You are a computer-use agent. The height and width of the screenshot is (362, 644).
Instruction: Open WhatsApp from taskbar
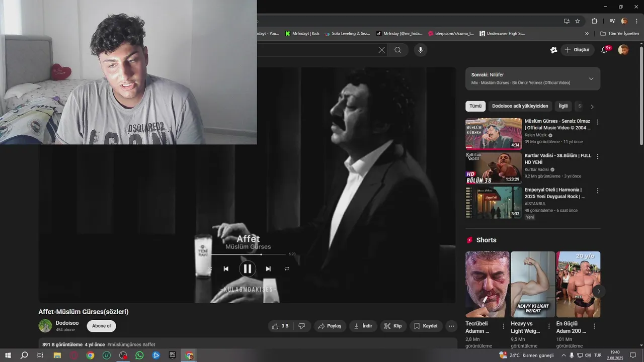click(139, 355)
